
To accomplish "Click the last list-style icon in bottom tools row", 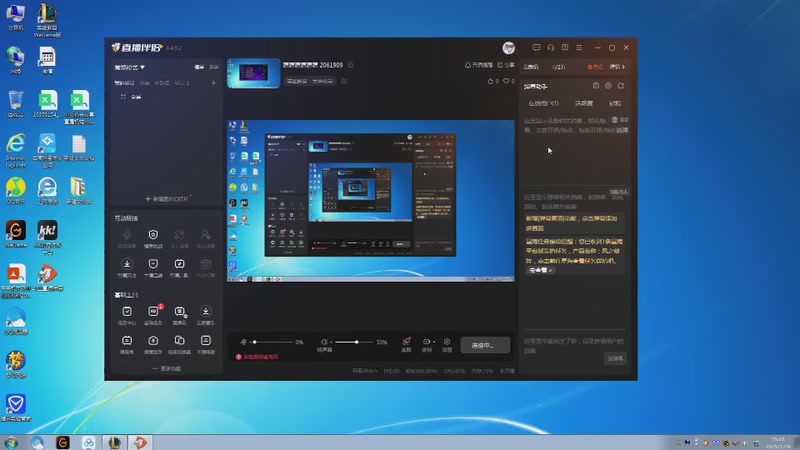I will pos(206,340).
